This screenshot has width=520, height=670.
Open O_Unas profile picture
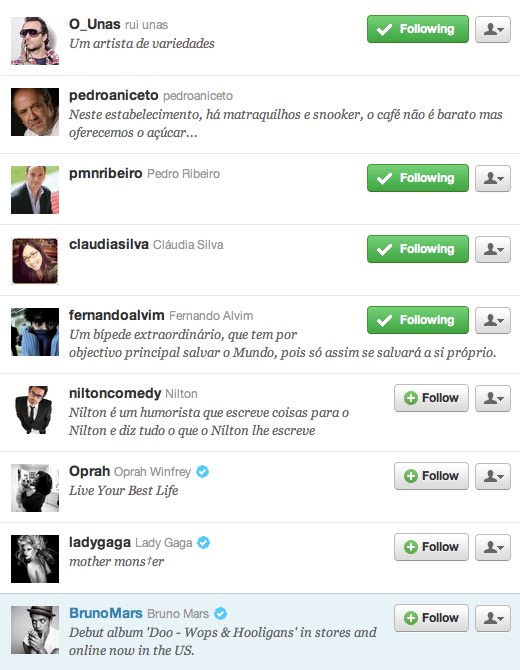(x=35, y=41)
